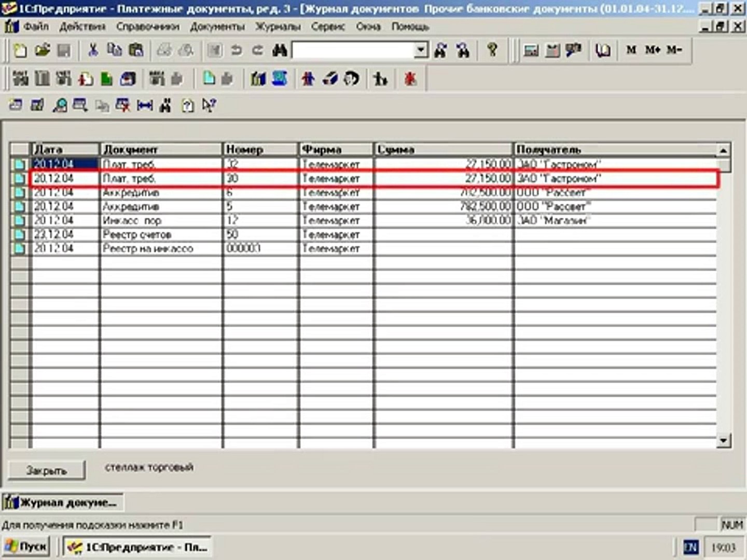Click the Copy icon in the top toolbar
The width and height of the screenshot is (747, 560).
point(114,50)
